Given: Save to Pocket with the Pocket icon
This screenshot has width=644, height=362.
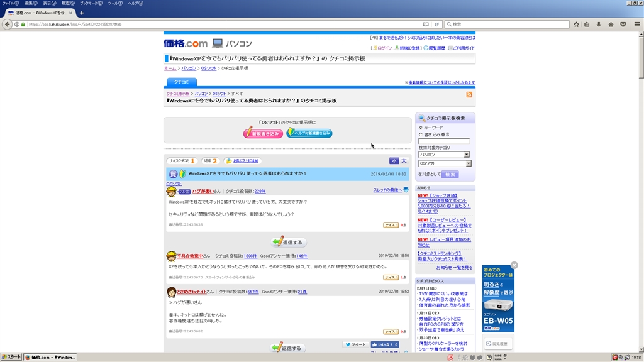Looking at the screenshot, I should click(x=623, y=25).
